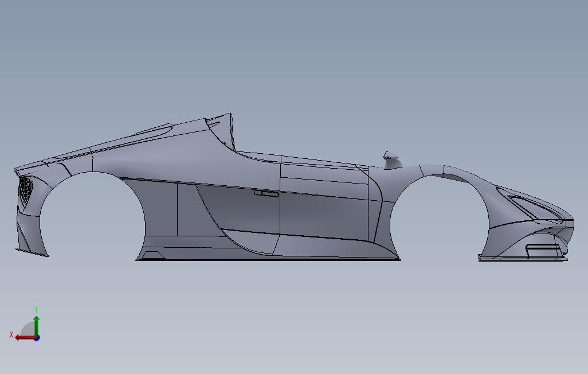Click the blue Z axis dot on triad
Screen dimensions: 588x374
click(x=37, y=338)
